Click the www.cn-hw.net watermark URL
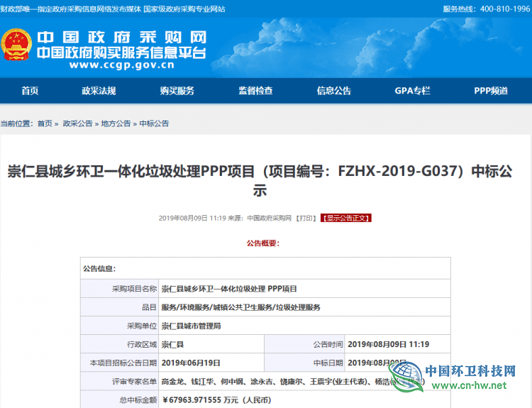The image size is (532, 408). 470,386
